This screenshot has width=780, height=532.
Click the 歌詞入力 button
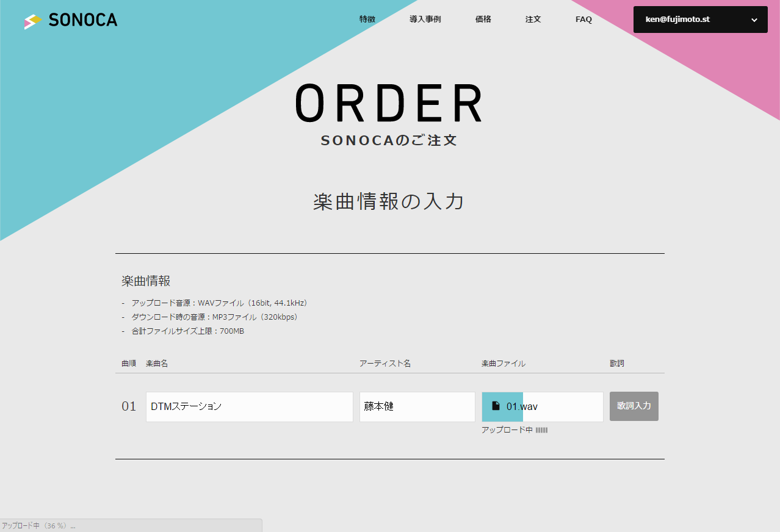click(634, 406)
